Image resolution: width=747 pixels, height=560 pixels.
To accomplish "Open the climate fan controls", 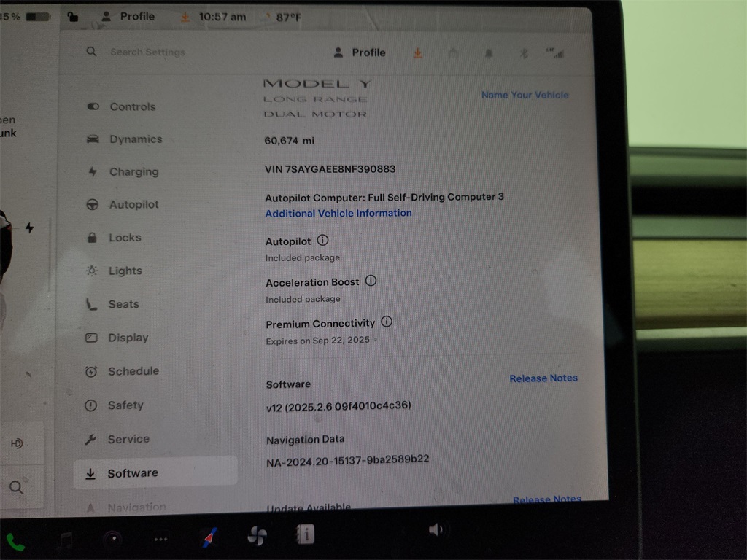I will click(x=258, y=536).
